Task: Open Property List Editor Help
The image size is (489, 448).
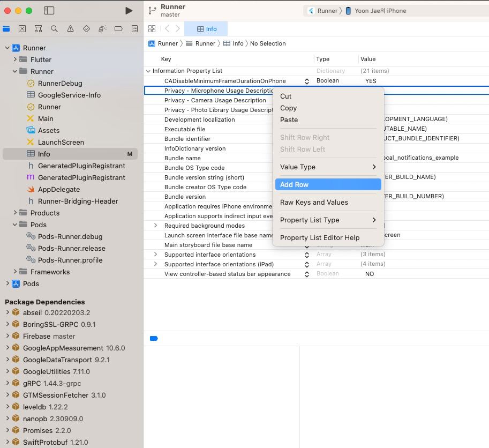Action: pos(328,238)
